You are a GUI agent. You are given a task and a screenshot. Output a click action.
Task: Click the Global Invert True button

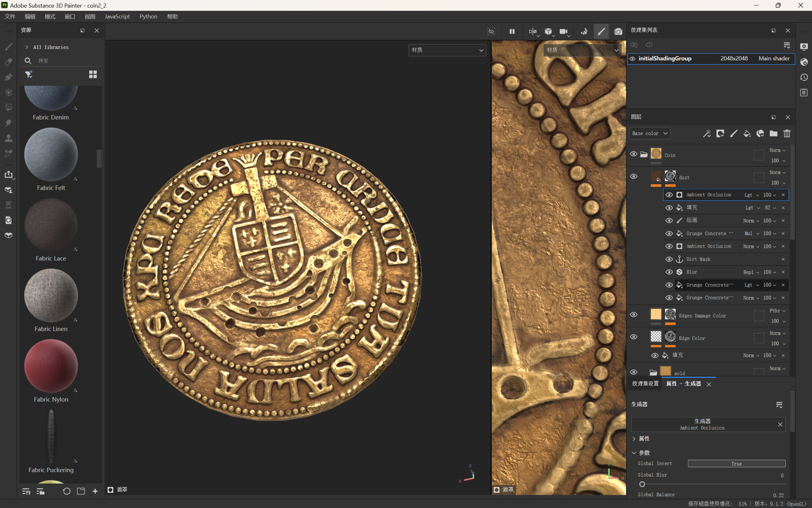coord(736,464)
